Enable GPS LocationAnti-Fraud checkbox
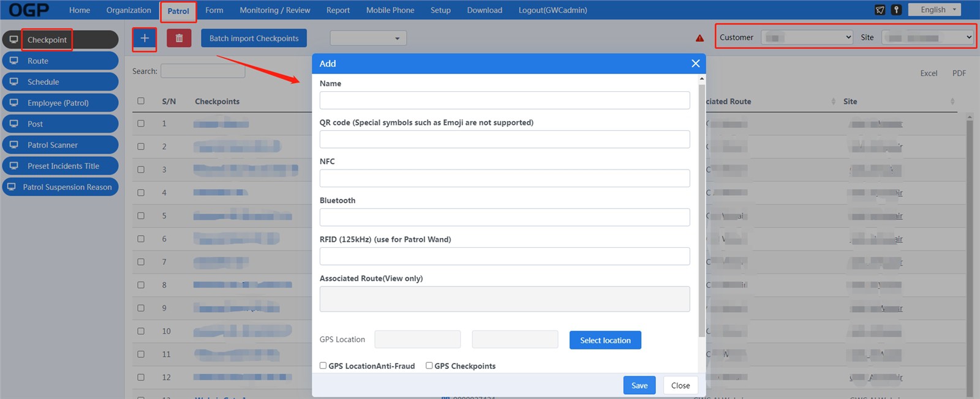 point(323,366)
